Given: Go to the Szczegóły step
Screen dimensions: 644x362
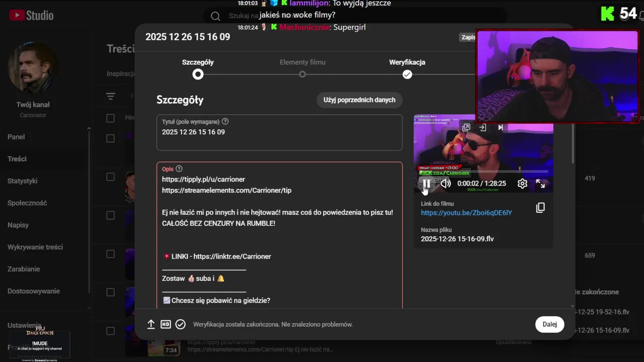Looking at the screenshot, I should pos(198,68).
